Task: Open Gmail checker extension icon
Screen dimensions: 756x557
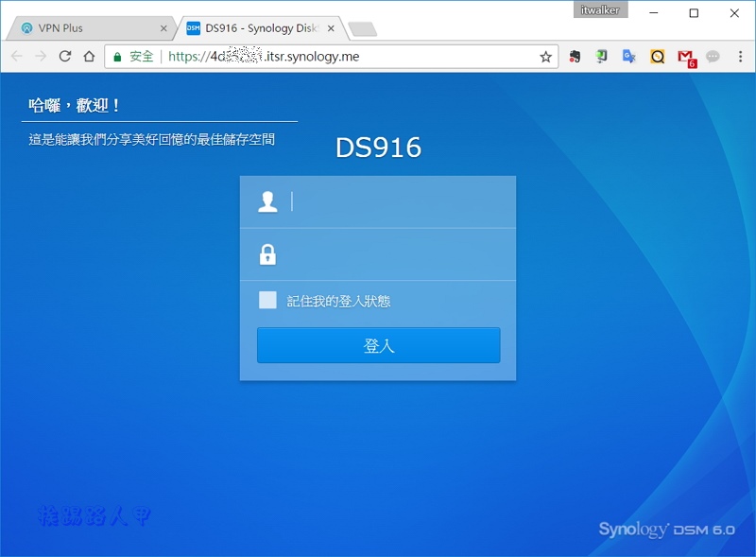Action: click(687, 59)
